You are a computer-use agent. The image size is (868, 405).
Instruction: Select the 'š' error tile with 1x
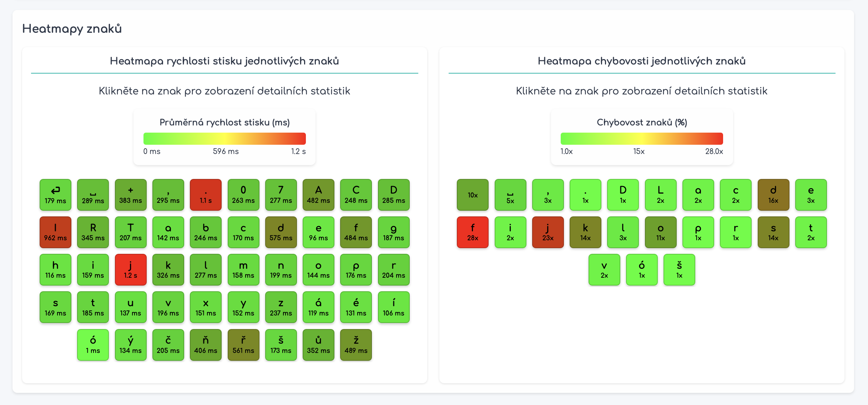(679, 270)
